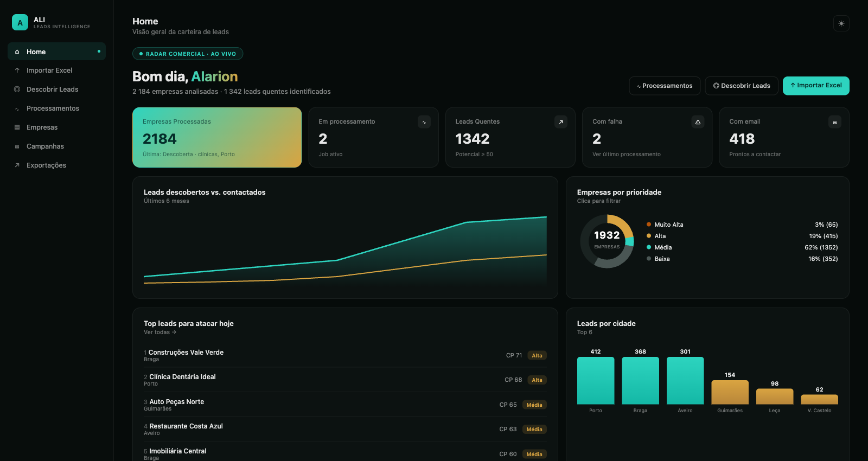Select Clínica Dentária Ideal lead row
This screenshot has height=461, width=868.
[x=345, y=380]
